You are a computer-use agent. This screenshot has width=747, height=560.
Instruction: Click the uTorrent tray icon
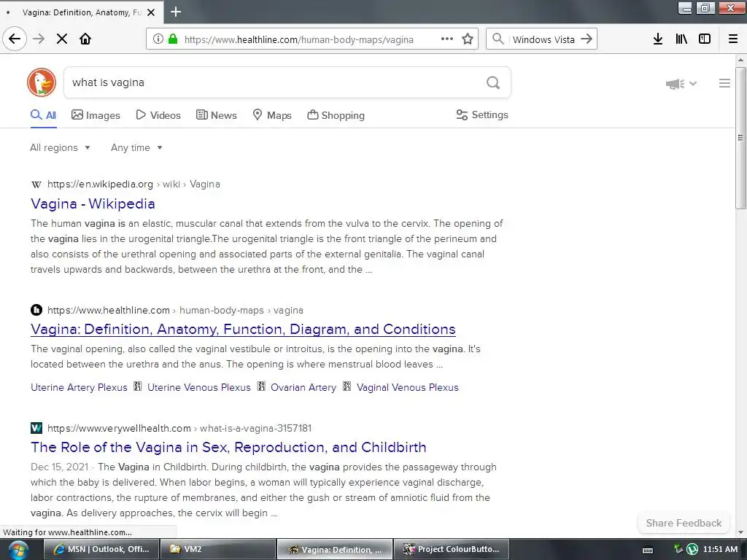coord(692,549)
